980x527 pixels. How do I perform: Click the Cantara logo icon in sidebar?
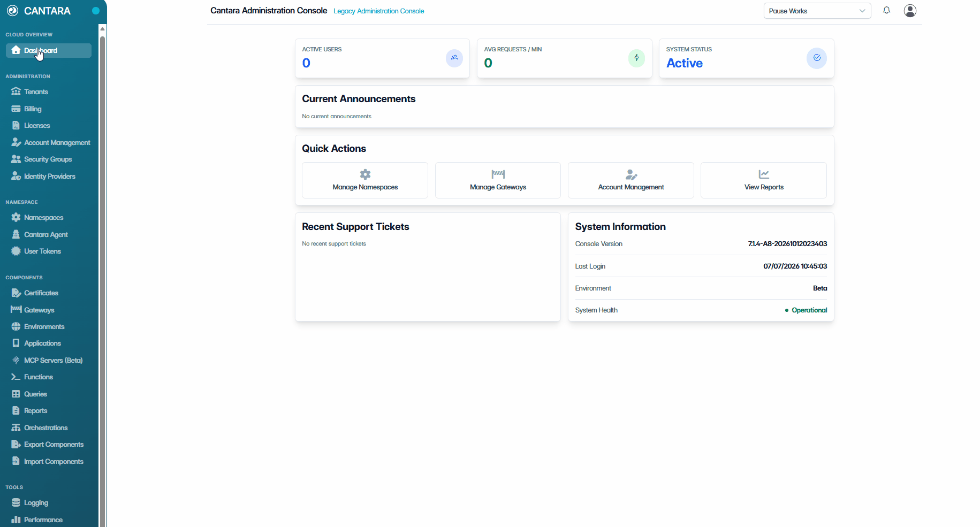click(x=12, y=11)
